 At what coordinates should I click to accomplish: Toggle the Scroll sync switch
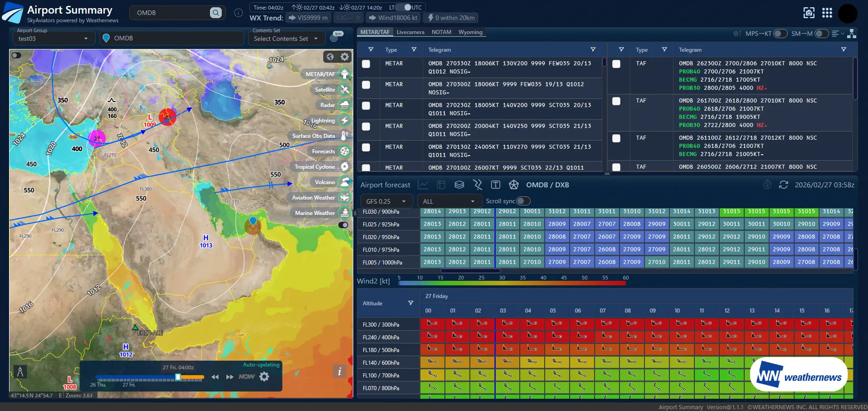coord(523,201)
